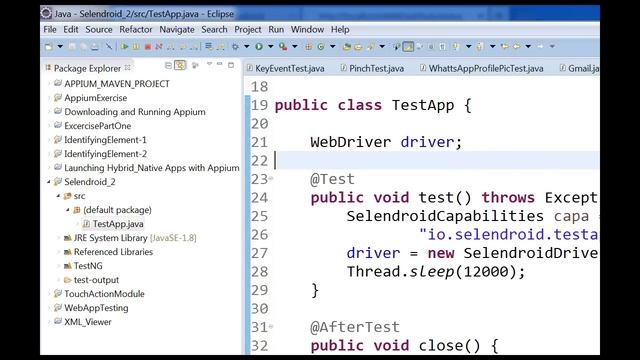This screenshot has height=360, width=640.
Task: Click the red Terminate icon
Action: pyautogui.click(x=148, y=47)
